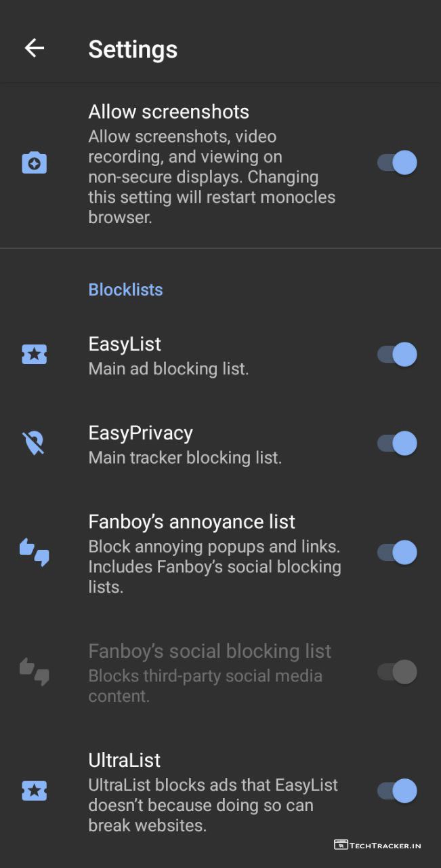
Task: Click the UltraList ticket star icon
Action: pos(34,791)
